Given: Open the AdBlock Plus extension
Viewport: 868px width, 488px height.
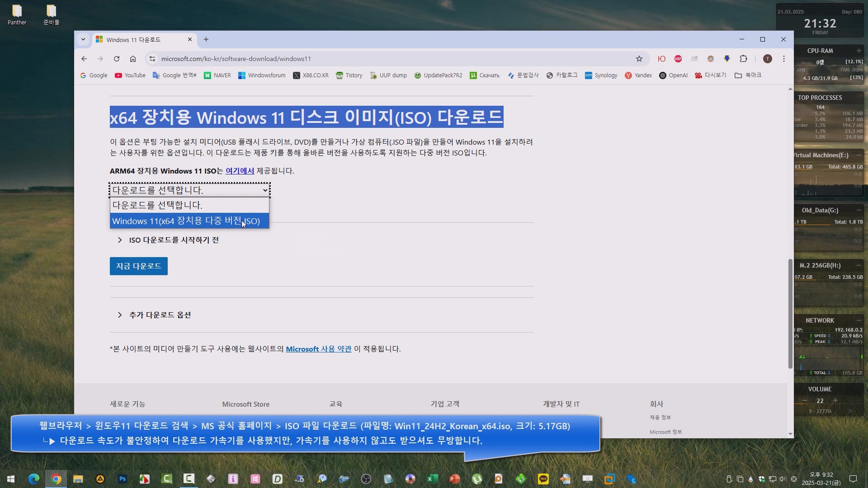Looking at the screenshot, I should tap(678, 59).
